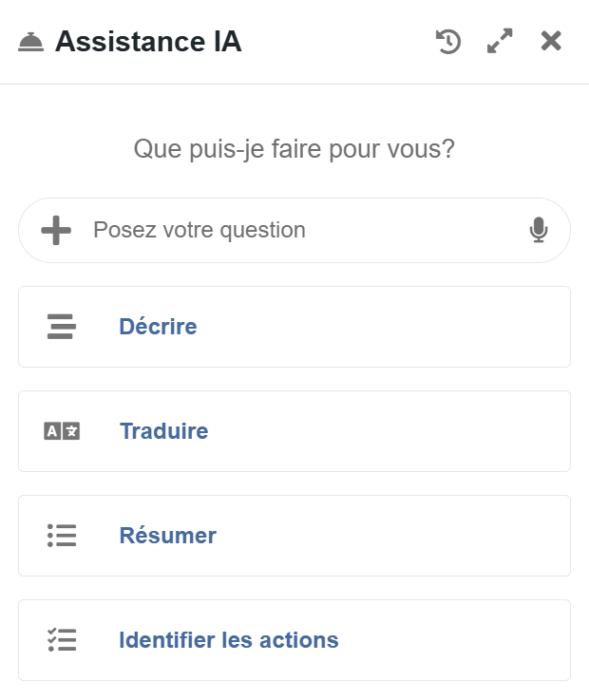Click the plus icon to add an attachment

pos(56,230)
